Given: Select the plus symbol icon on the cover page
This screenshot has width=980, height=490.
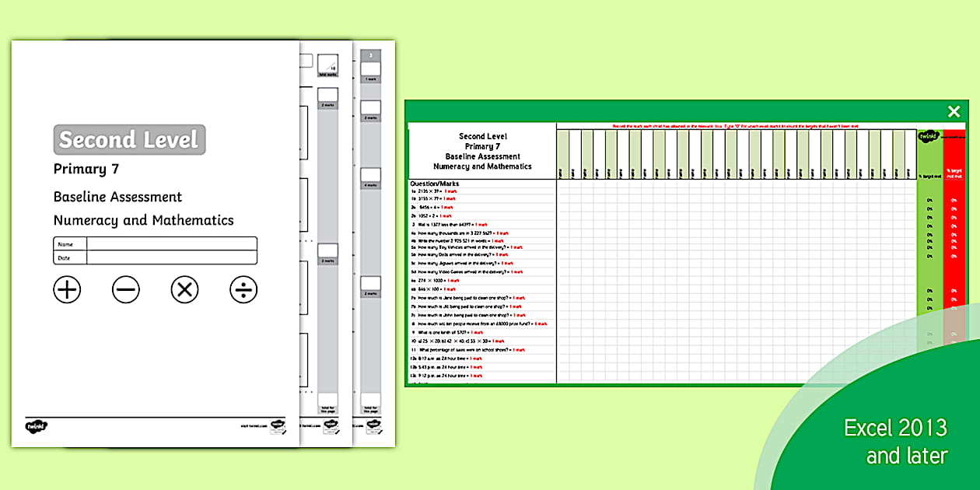Looking at the screenshot, I should pos(67,289).
